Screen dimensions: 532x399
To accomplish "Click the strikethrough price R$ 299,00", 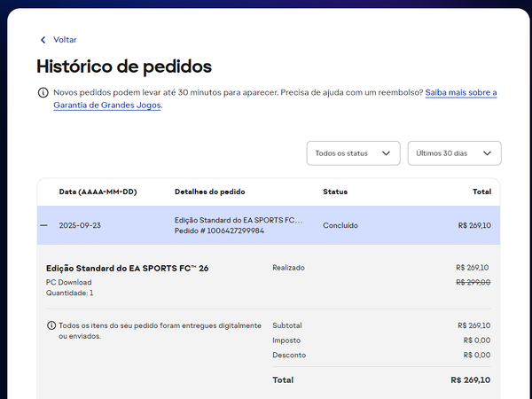I will 473,282.
